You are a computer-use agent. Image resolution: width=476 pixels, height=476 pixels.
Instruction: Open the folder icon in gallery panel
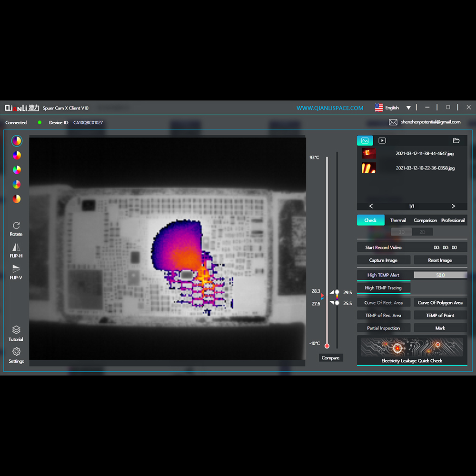(456, 140)
